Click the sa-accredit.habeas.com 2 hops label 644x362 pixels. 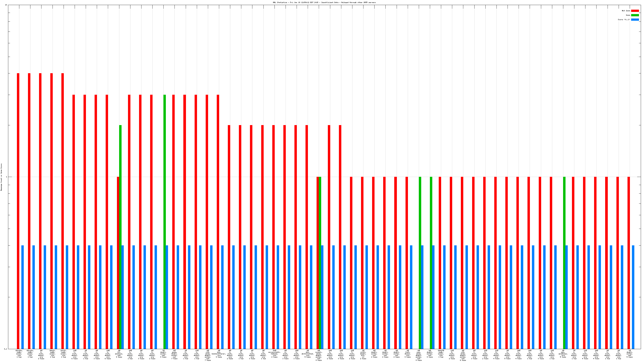pyautogui.click(x=274, y=354)
